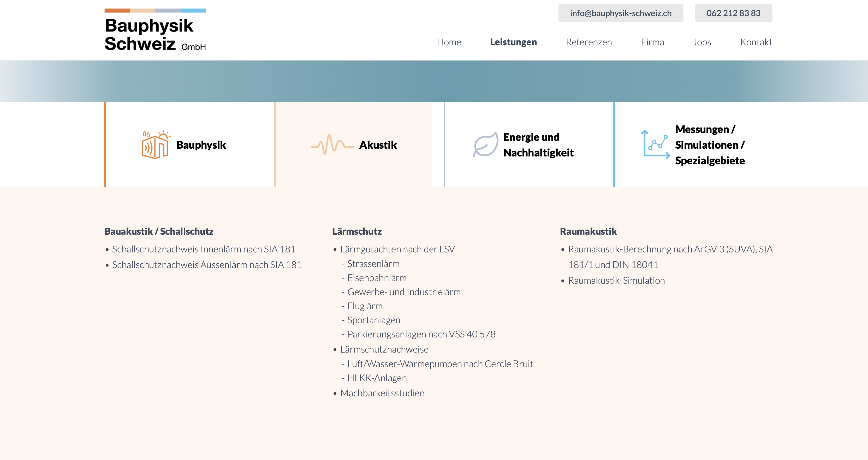Viewport: 868px width, 460px height.
Task: Click the Lärmschutz heading
Action: [357, 231]
